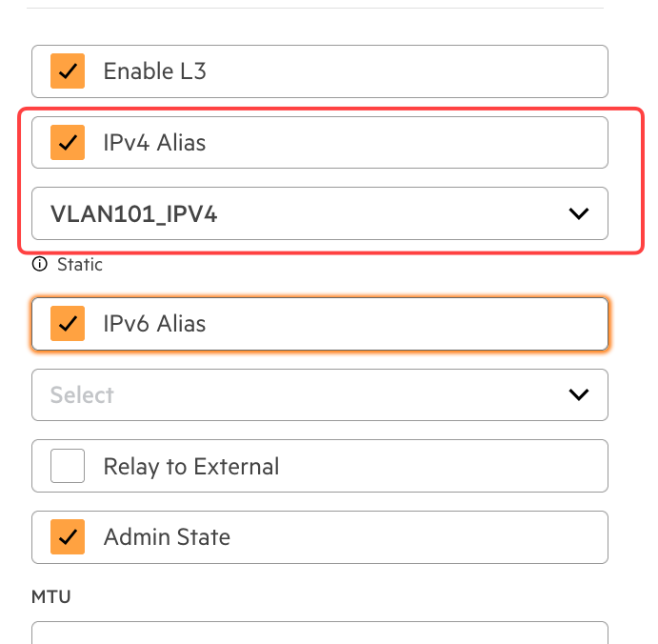
Task: Click the info icon beside Static
Action: pyautogui.click(x=39, y=264)
